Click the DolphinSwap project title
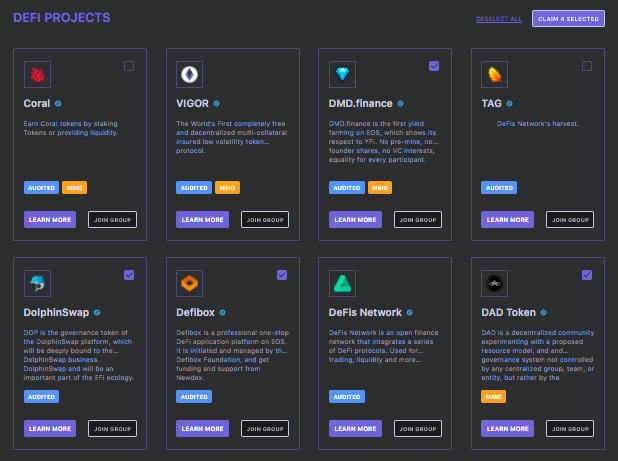This screenshot has width=618, height=461. point(56,312)
